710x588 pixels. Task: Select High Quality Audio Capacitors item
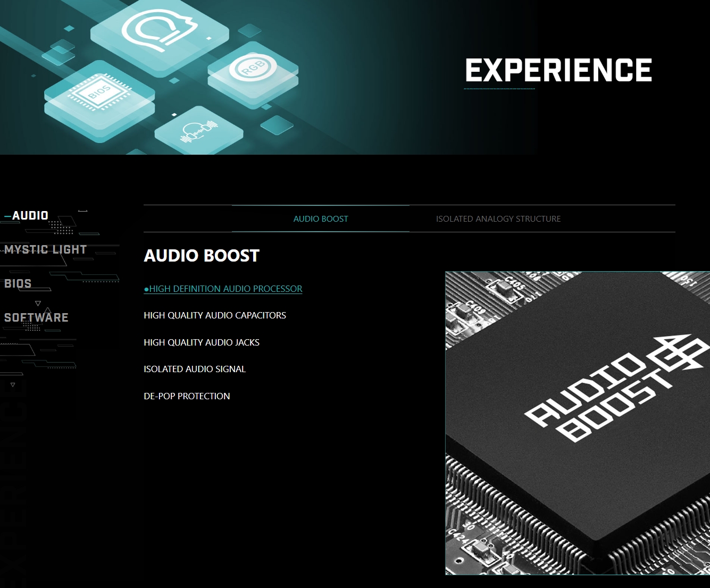pos(215,315)
